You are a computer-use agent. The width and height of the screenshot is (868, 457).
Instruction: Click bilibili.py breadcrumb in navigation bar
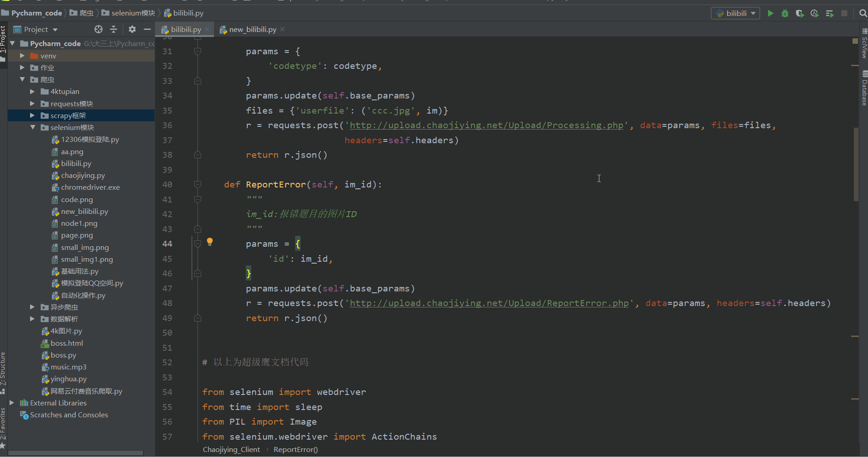click(x=184, y=13)
